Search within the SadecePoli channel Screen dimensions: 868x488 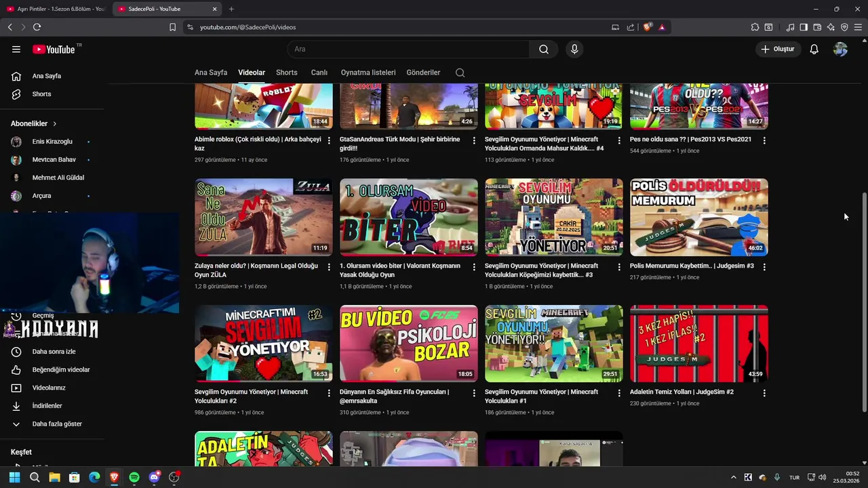click(x=460, y=73)
